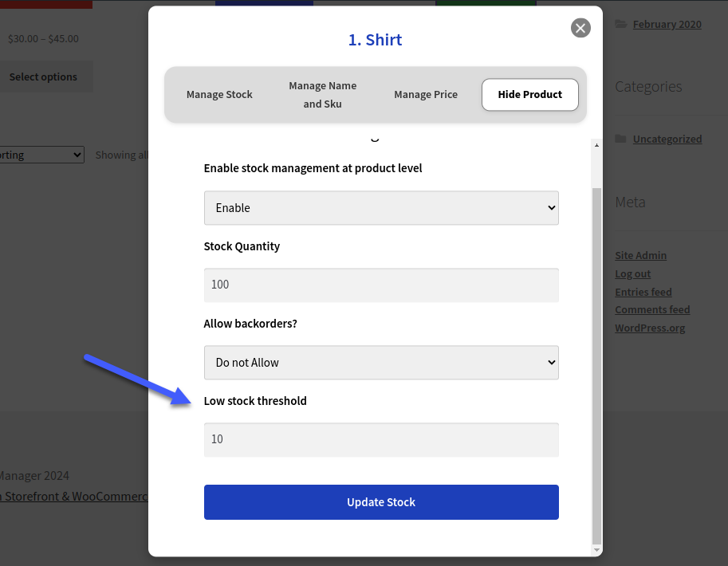Close the Shirt product popup
Screen dimensions: 728x566
point(580,27)
